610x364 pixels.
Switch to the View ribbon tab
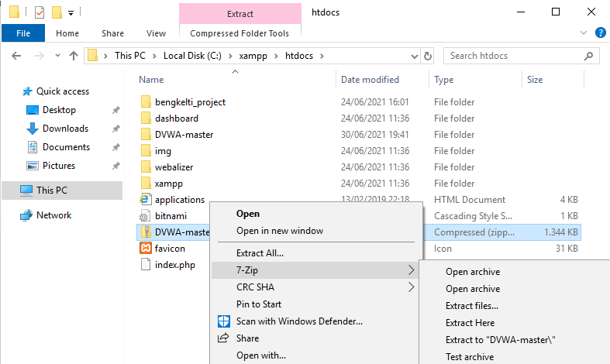(x=156, y=33)
